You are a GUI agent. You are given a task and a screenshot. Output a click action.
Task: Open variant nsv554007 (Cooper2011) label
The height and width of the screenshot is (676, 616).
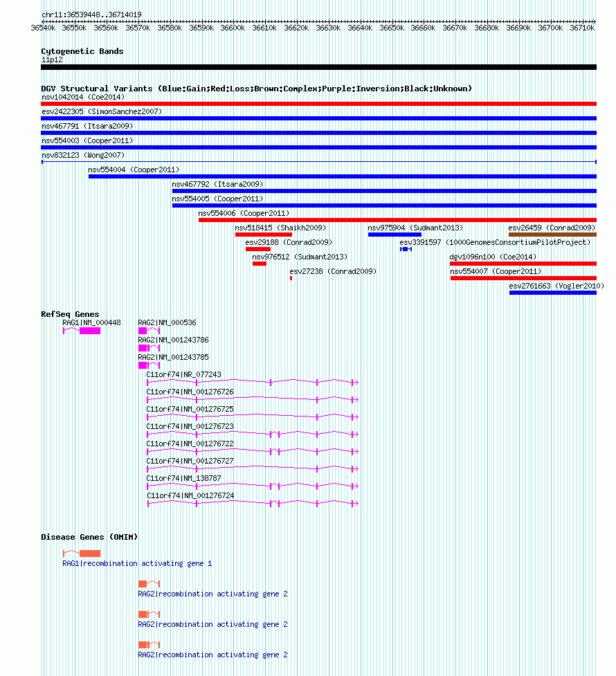tap(496, 272)
